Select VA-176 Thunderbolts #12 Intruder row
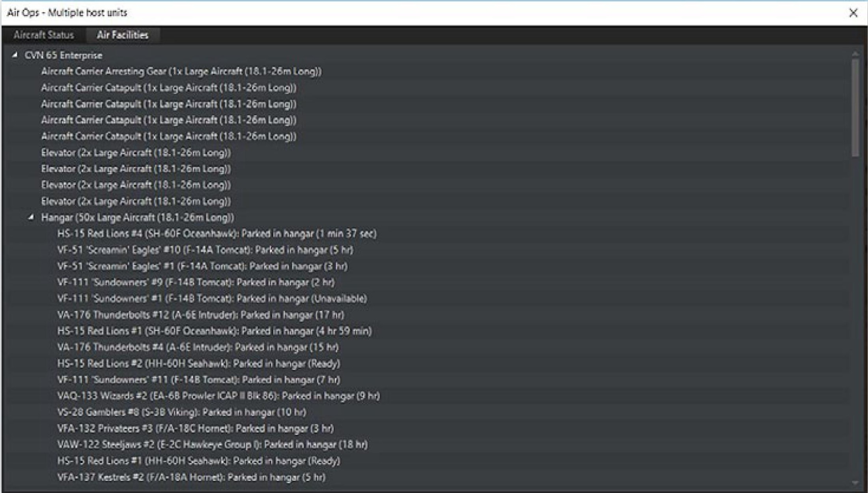 pyautogui.click(x=200, y=315)
